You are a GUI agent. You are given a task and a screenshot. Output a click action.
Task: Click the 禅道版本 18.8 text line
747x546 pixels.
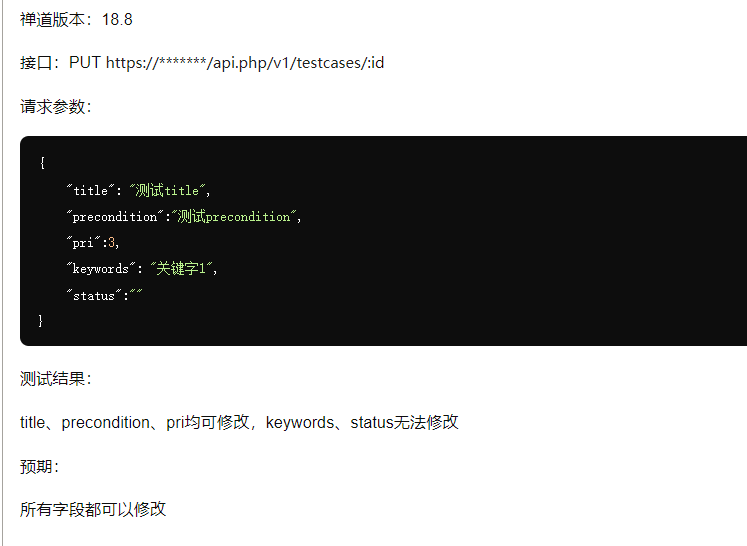[76, 19]
